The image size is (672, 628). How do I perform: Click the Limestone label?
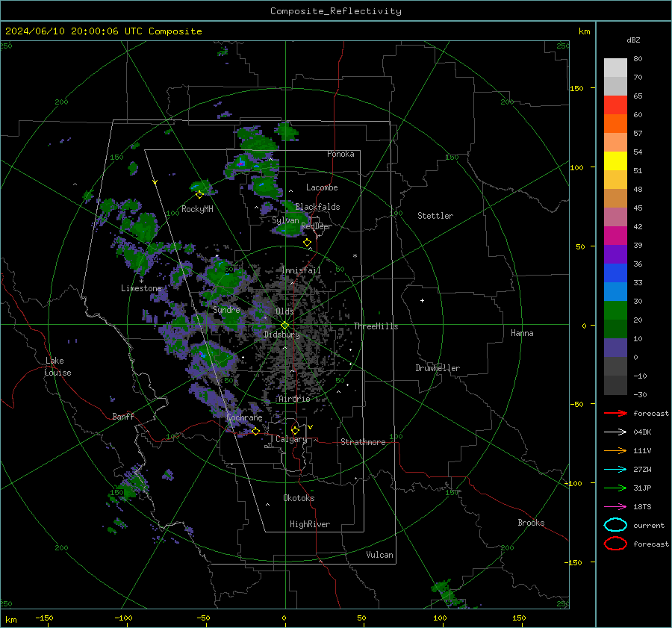tap(141, 288)
